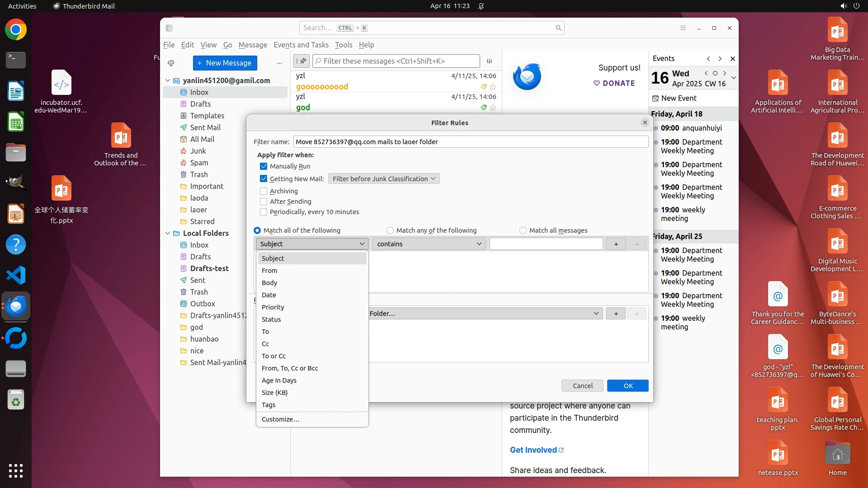Choose From in the field list
Screen dimensions: 868x488
pyautogui.click(x=269, y=271)
